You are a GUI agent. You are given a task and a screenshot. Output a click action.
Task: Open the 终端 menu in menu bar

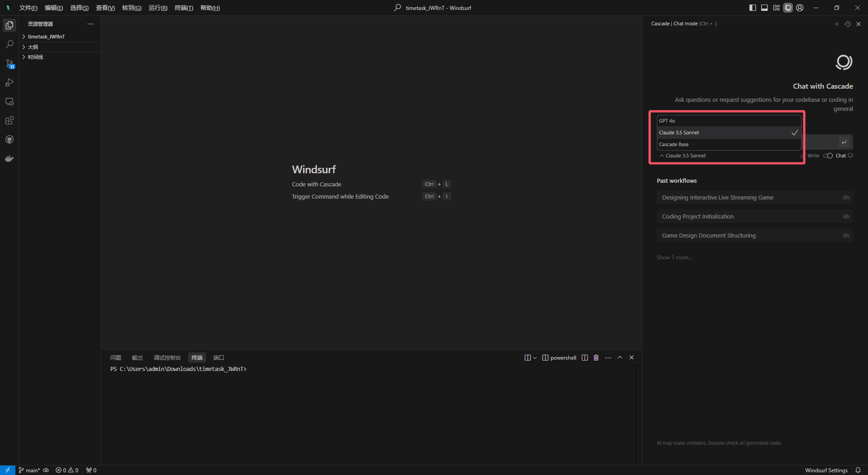(x=184, y=8)
